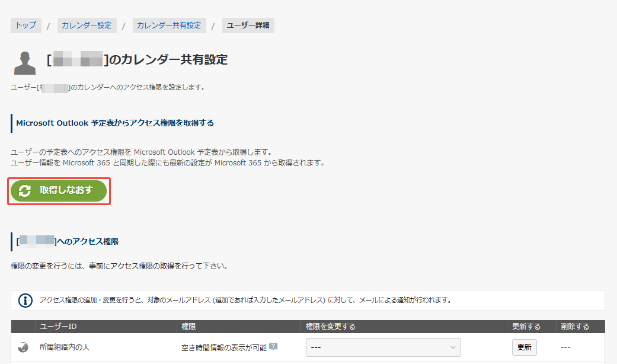
Task: Open help tooltip icon next to 空き時間情報の表示が可能
Action: tap(273, 347)
